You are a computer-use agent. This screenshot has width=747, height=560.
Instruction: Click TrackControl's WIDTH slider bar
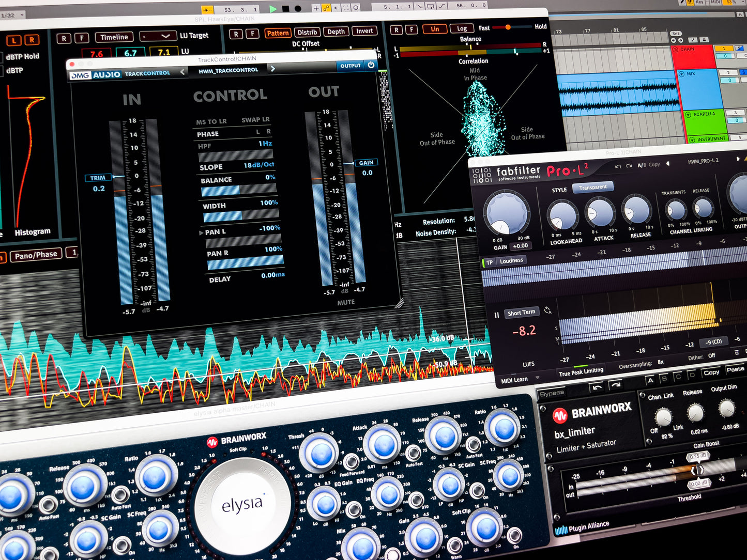pos(240,215)
